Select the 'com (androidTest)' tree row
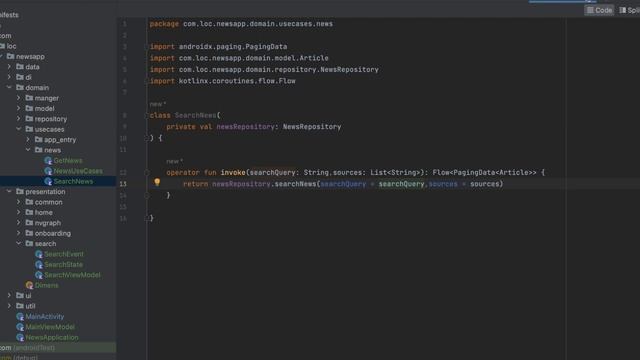This screenshot has width=640, height=360. click(x=58, y=348)
